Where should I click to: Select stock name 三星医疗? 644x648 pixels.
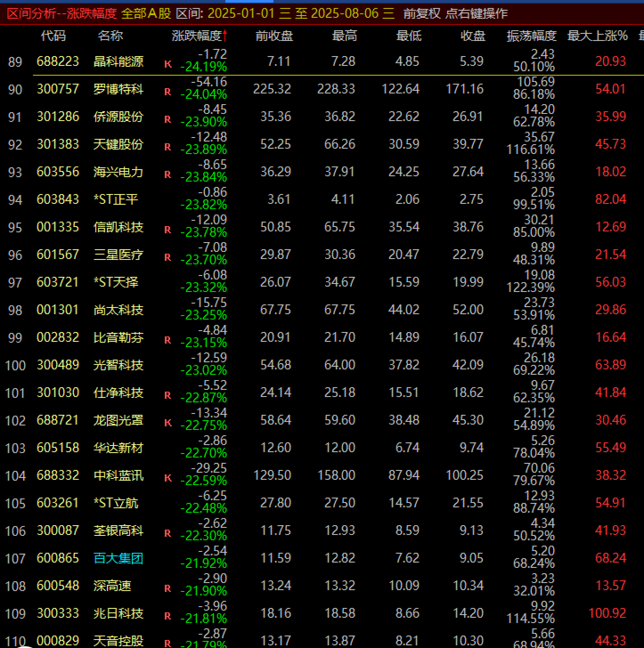click(118, 255)
